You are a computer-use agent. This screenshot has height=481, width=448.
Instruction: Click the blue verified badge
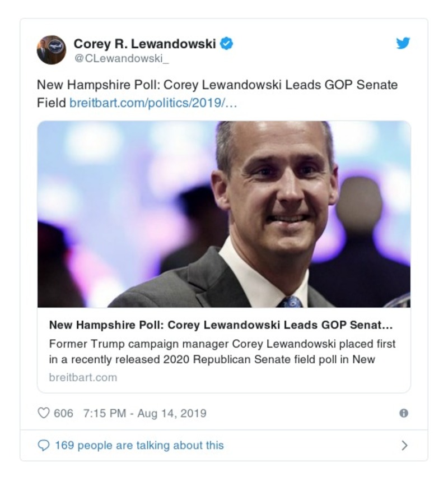pyautogui.click(x=226, y=43)
